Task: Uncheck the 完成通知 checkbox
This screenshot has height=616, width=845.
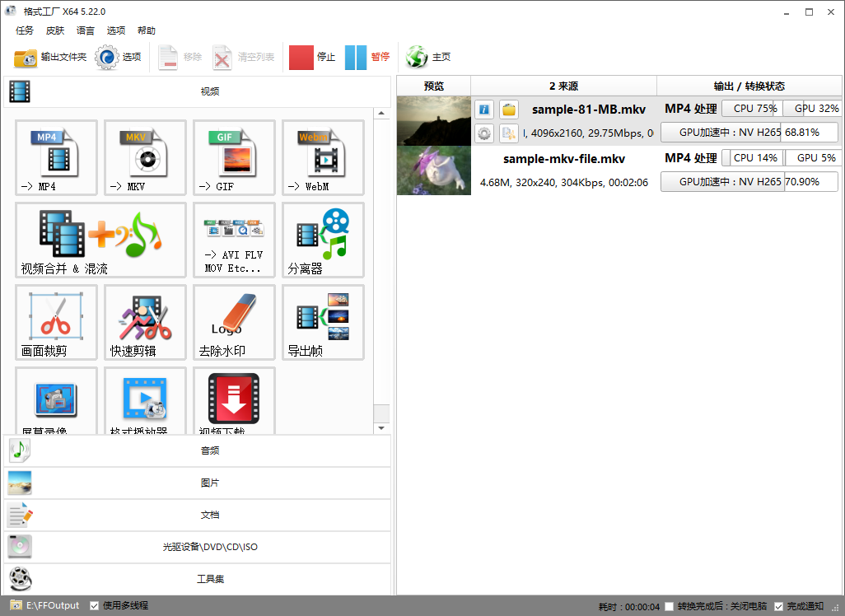Action: 778,606
